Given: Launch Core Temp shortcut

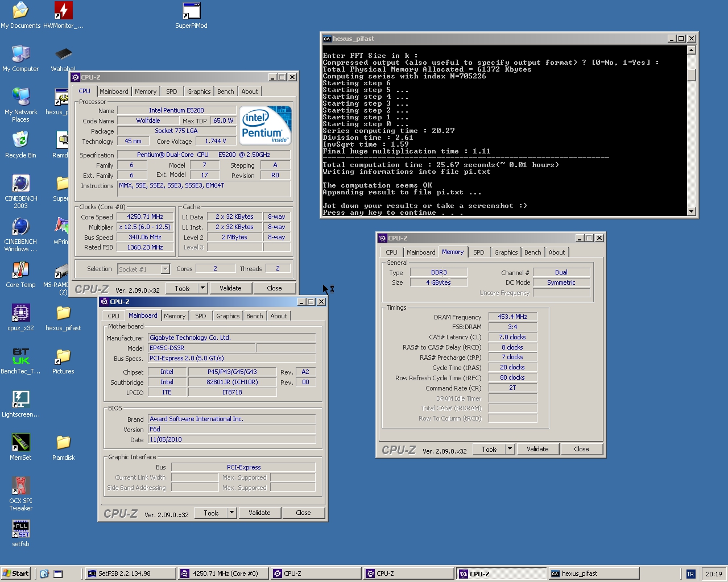Looking at the screenshot, I should (x=20, y=275).
